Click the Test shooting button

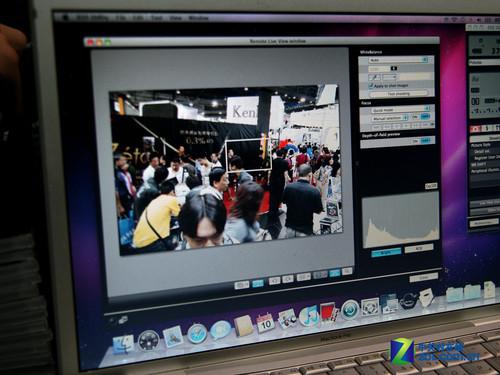tap(399, 94)
